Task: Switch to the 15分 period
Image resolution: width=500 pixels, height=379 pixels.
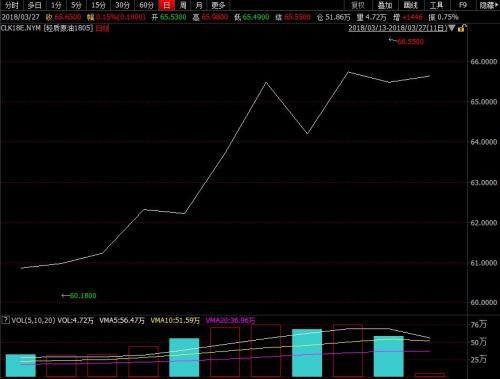Action: tap(98, 5)
